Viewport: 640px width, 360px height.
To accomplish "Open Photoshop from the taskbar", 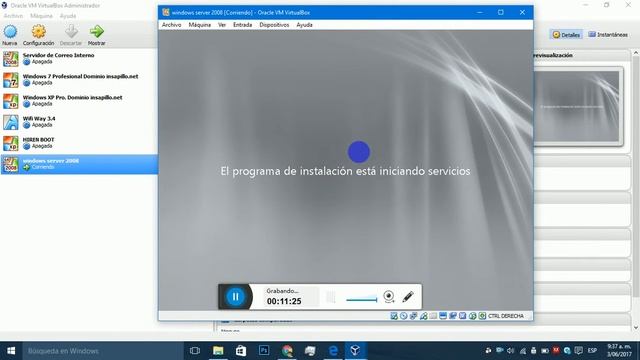I will pyautogui.click(x=264, y=351).
